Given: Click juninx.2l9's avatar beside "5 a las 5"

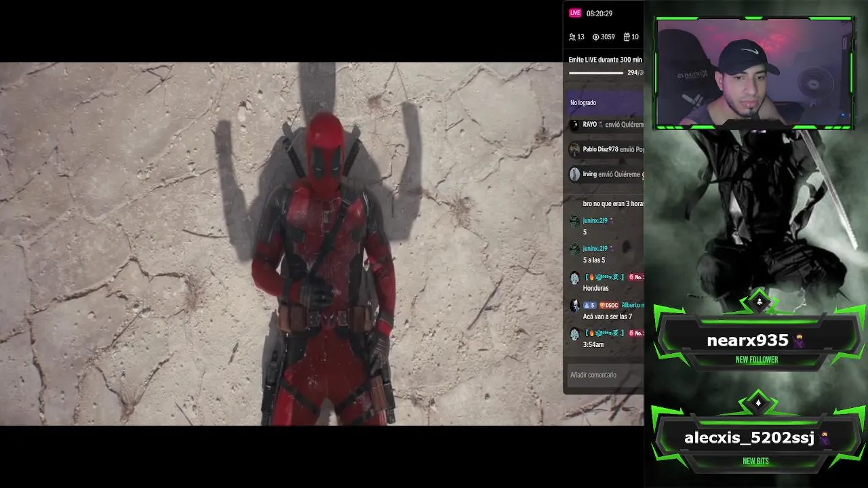Looking at the screenshot, I should (574, 249).
